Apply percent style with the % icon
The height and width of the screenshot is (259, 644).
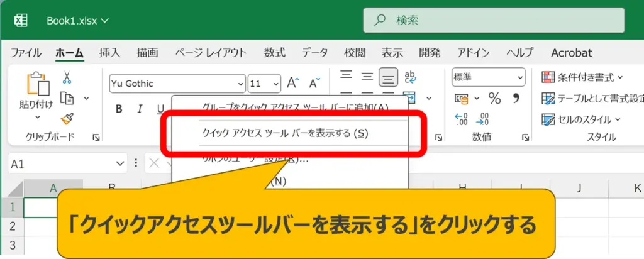[x=495, y=98]
